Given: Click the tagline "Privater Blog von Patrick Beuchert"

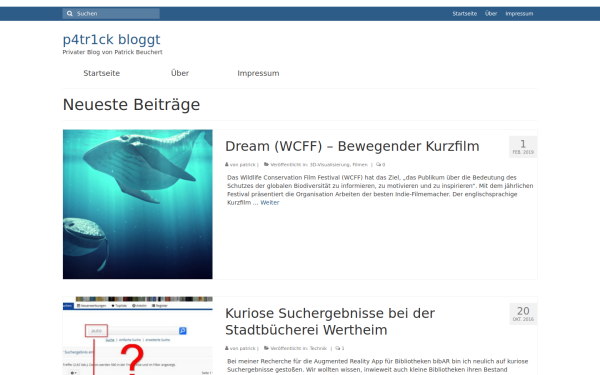Looking at the screenshot, I should click(112, 52).
